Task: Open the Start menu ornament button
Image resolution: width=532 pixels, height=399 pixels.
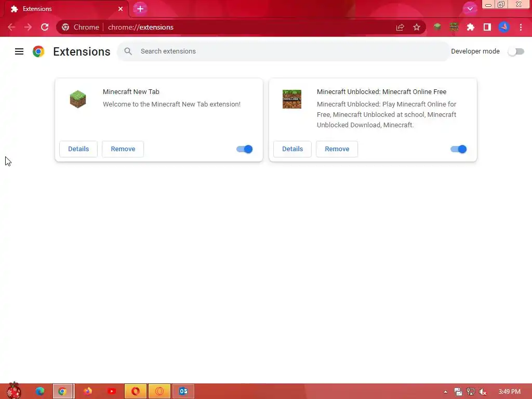Action: pos(14,391)
